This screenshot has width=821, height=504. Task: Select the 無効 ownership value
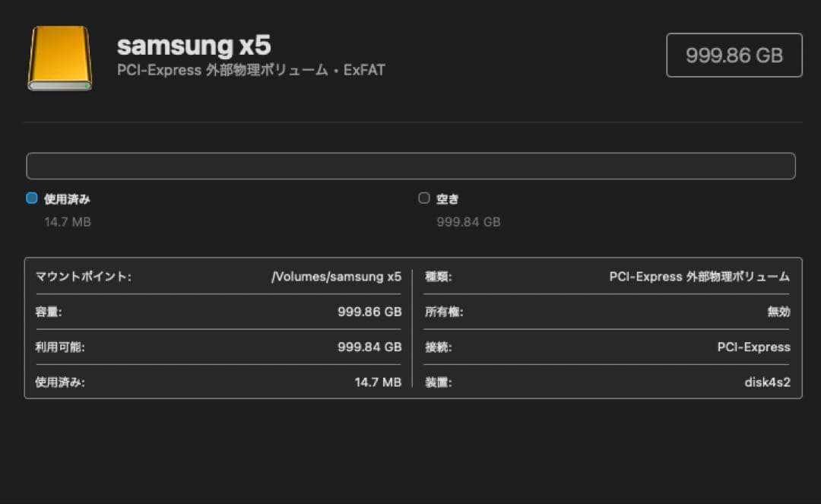click(x=779, y=312)
